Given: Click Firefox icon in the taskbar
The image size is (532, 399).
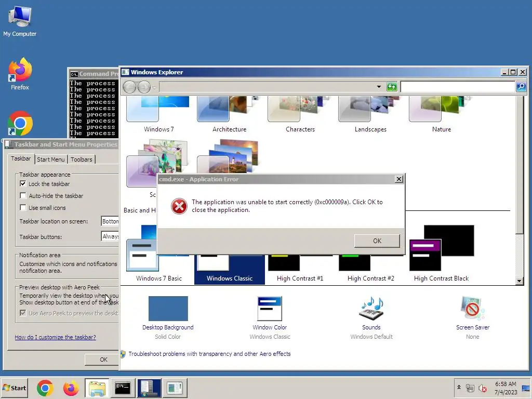Looking at the screenshot, I should (x=71, y=388).
